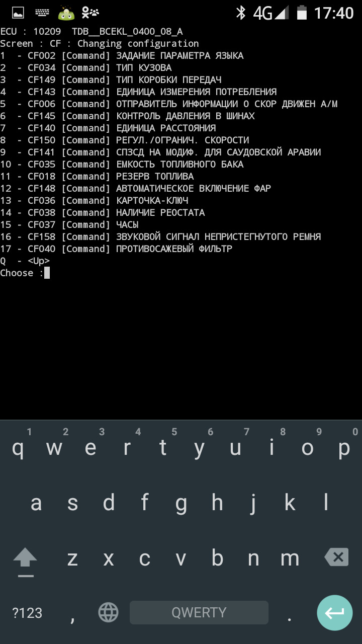This screenshot has width=362, height=644.
Task: Tap the QWERTY space bar
Action: point(199,612)
